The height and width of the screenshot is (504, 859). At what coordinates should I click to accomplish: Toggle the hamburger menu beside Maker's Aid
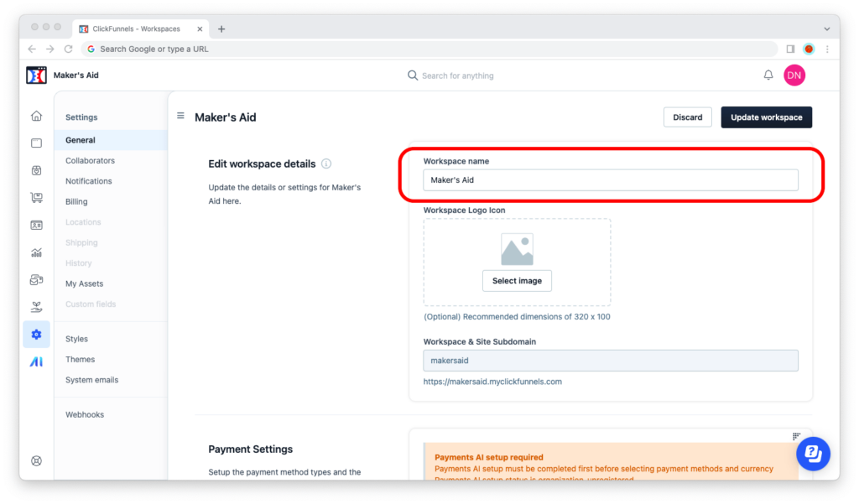click(x=180, y=116)
